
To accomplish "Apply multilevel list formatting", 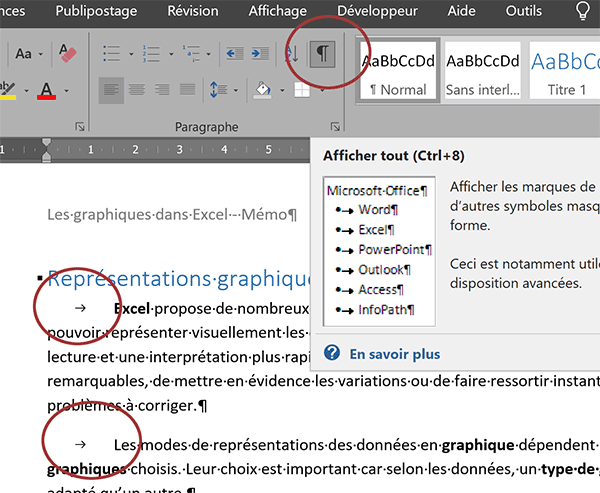I will click(x=191, y=54).
